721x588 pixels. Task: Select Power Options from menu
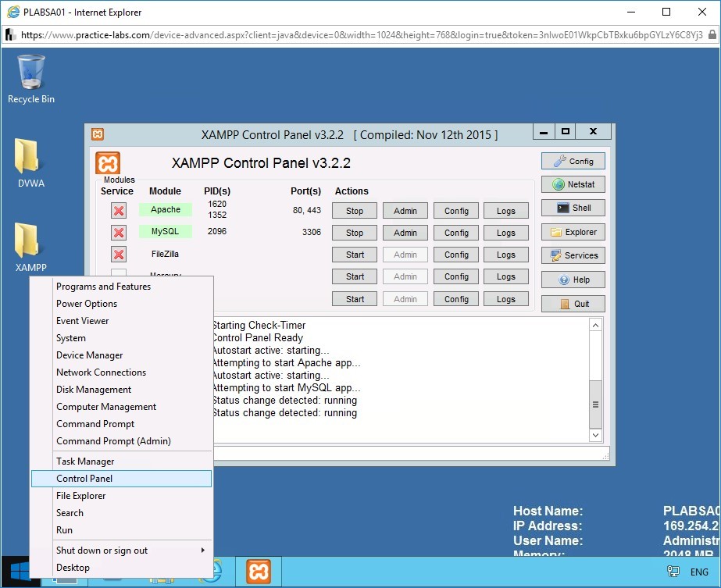[x=121, y=304]
